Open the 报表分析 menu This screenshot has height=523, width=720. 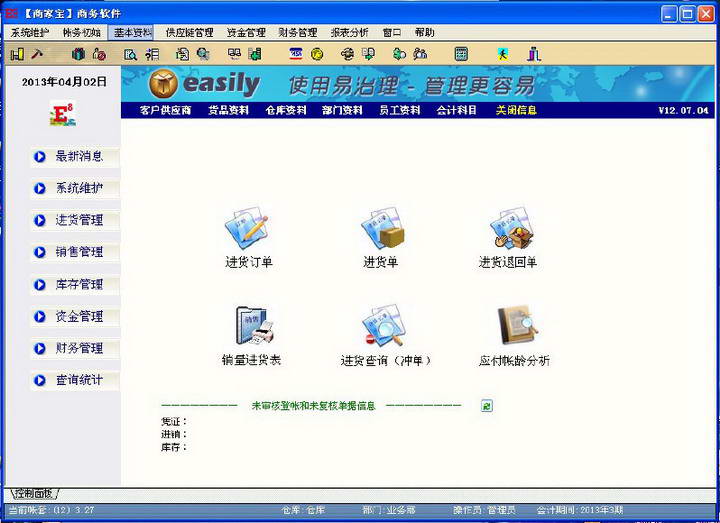349,33
